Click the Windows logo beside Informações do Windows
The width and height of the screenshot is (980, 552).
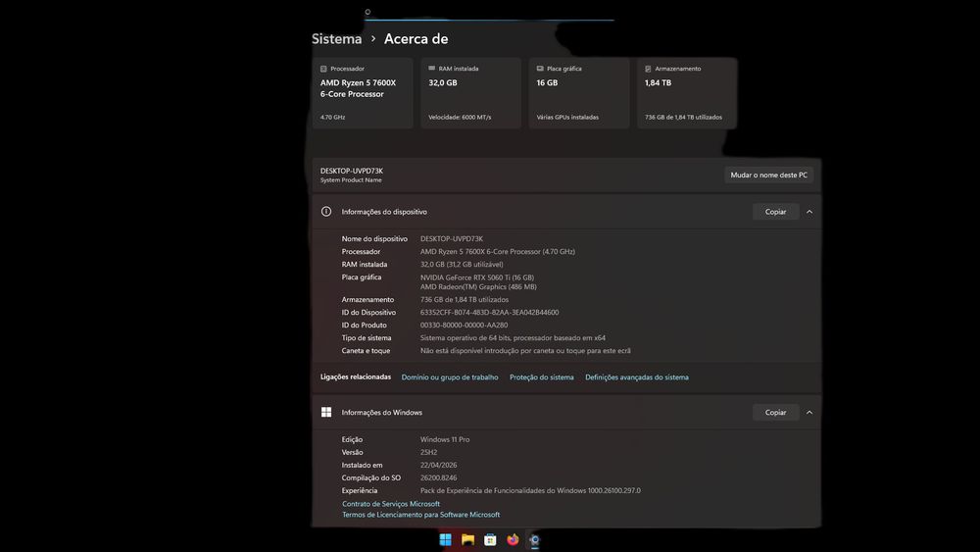(326, 412)
